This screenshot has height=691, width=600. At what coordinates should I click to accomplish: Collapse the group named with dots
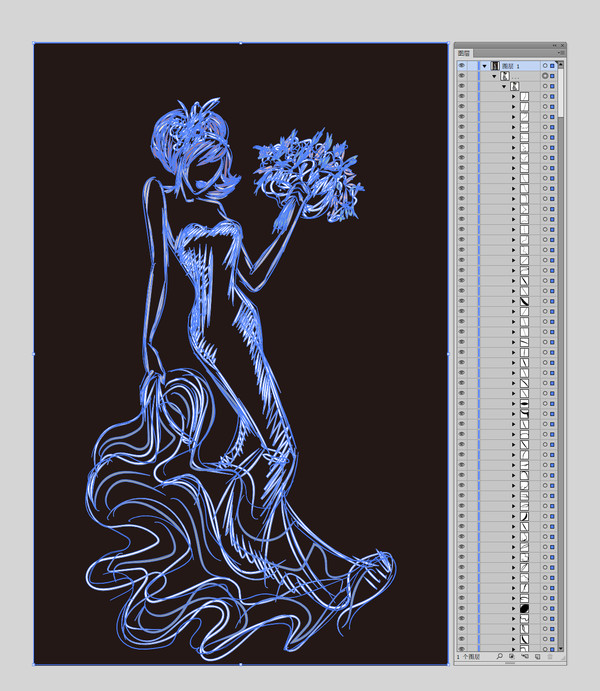pos(494,76)
